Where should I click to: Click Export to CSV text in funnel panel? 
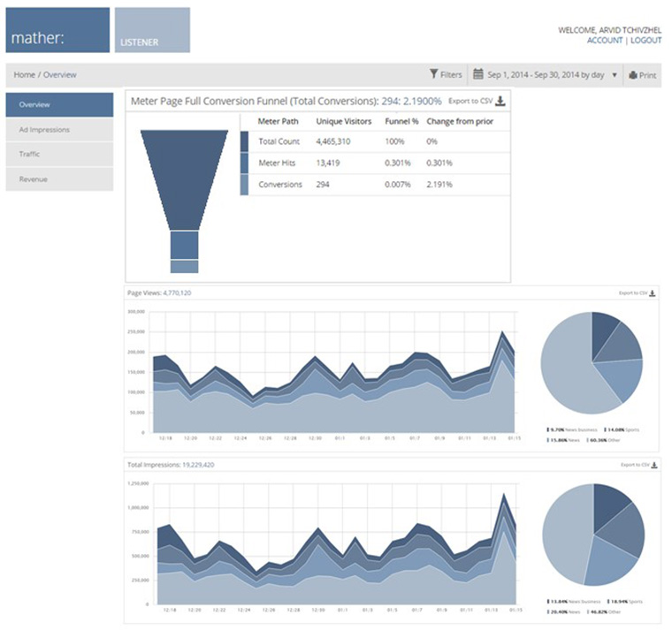[470, 101]
